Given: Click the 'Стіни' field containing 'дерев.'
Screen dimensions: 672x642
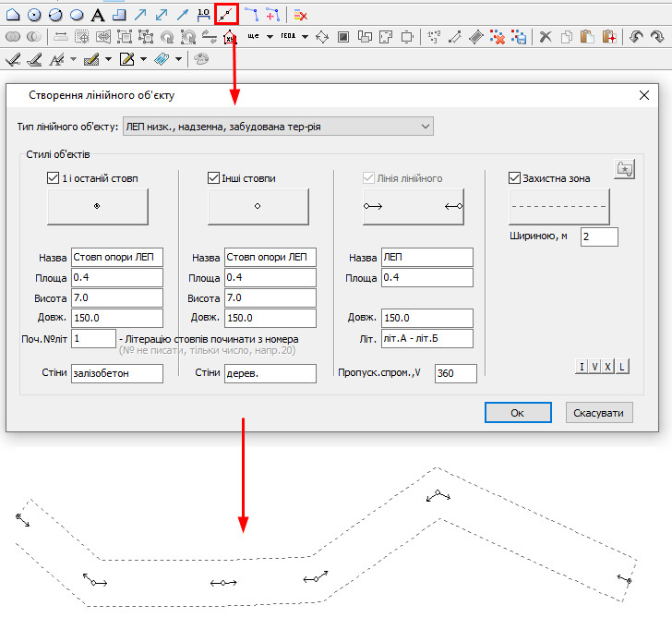Looking at the screenshot, I should tap(270, 373).
